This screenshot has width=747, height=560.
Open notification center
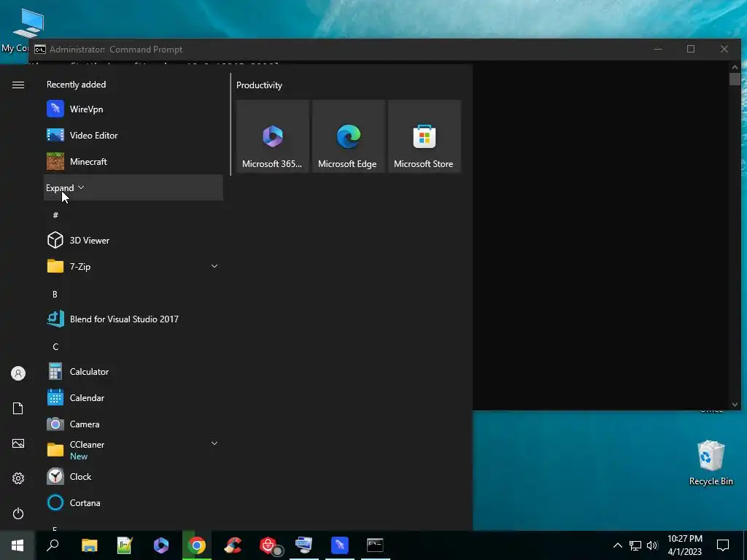point(723,545)
